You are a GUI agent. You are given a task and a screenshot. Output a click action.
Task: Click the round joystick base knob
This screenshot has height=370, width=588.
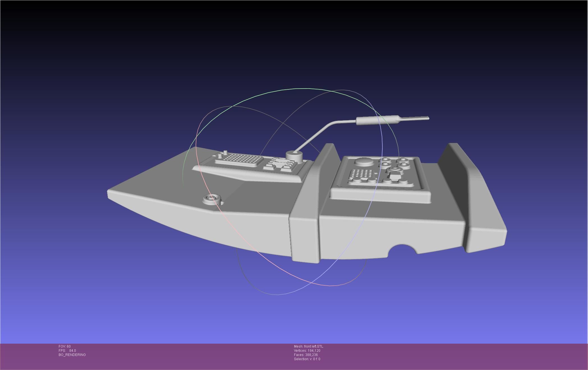(295, 156)
